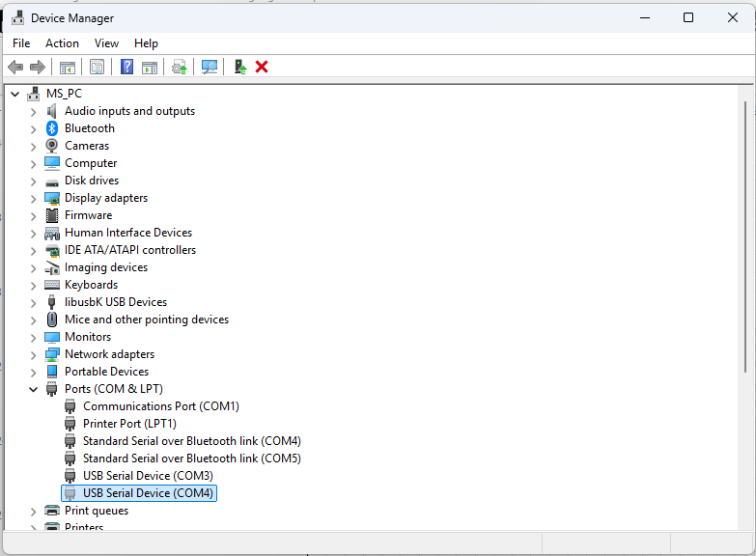Expand the Monitors category
The width and height of the screenshot is (756, 556).
pos(33,338)
